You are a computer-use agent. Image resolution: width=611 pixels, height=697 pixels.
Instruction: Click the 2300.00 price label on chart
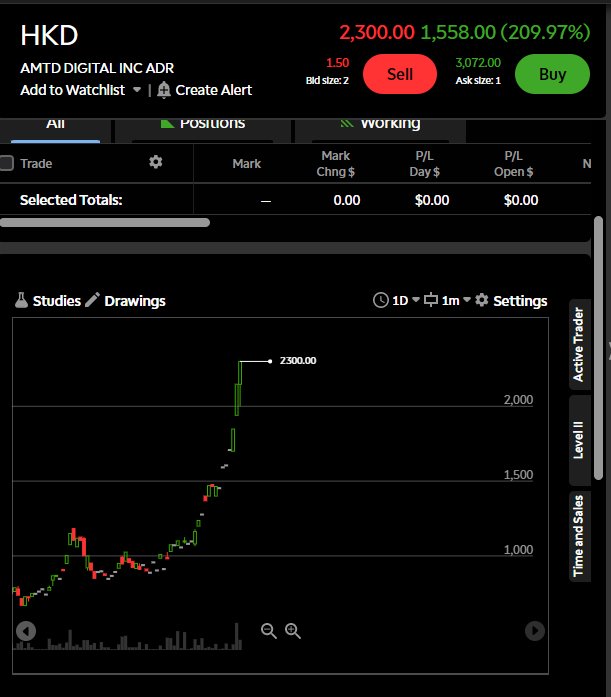point(298,361)
